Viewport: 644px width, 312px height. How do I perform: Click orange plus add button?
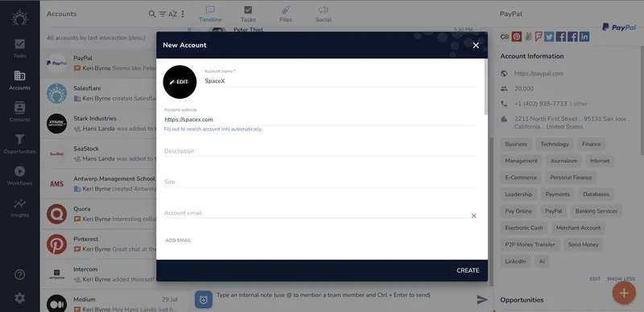point(624,294)
